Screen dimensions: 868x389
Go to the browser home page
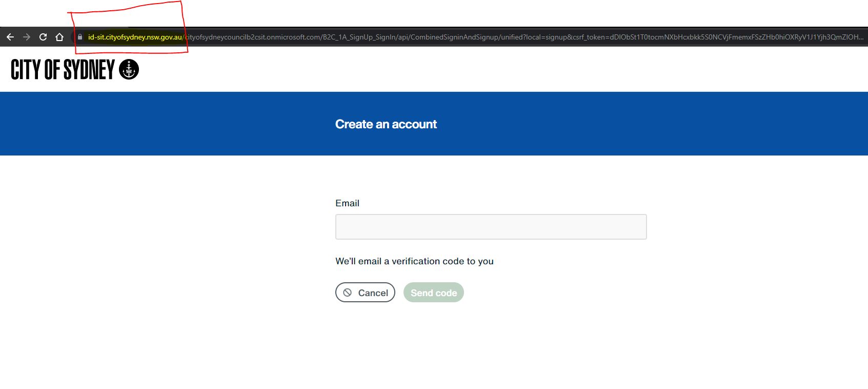(x=59, y=37)
